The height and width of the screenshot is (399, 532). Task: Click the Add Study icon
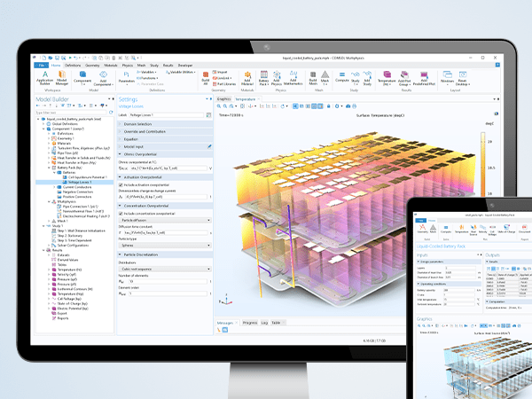pos(367,78)
